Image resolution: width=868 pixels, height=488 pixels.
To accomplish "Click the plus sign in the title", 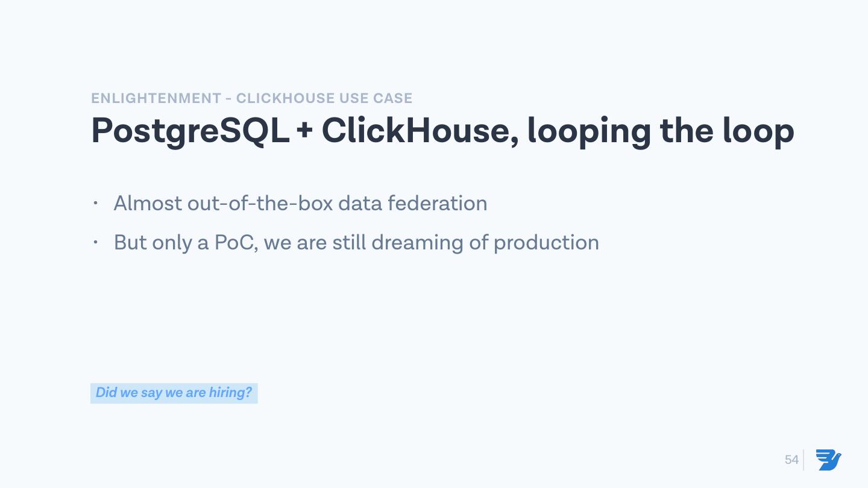I will click(305, 131).
